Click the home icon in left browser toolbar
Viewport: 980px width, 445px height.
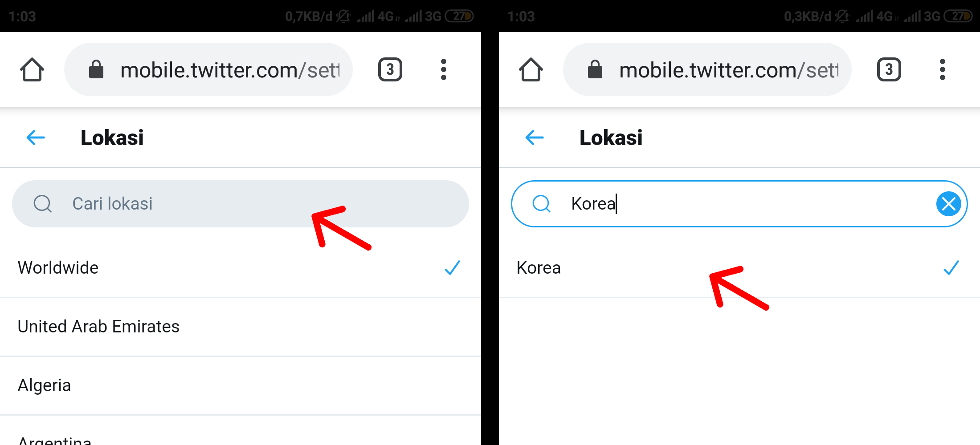tap(32, 69)
